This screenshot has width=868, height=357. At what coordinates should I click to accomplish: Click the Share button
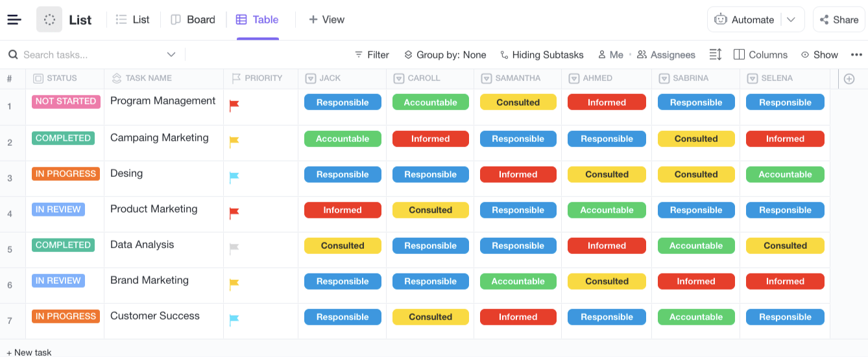(839, 19)
